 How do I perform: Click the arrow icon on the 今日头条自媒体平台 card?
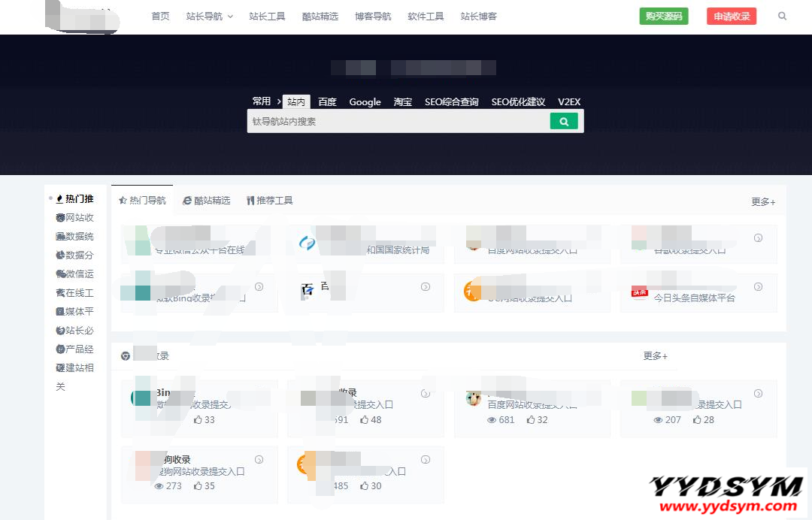pyautogui.click(x=758, y=286)
